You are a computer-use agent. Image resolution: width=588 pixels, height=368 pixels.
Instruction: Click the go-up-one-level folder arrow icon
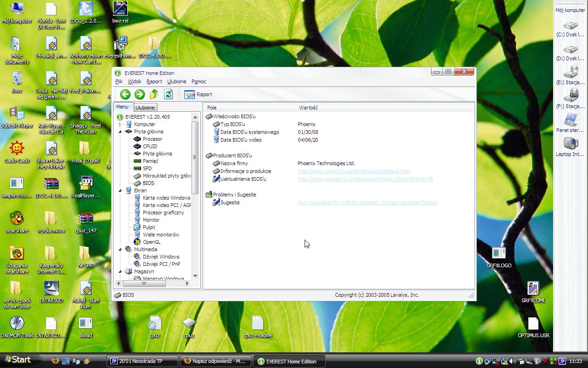tap(154, 94)
